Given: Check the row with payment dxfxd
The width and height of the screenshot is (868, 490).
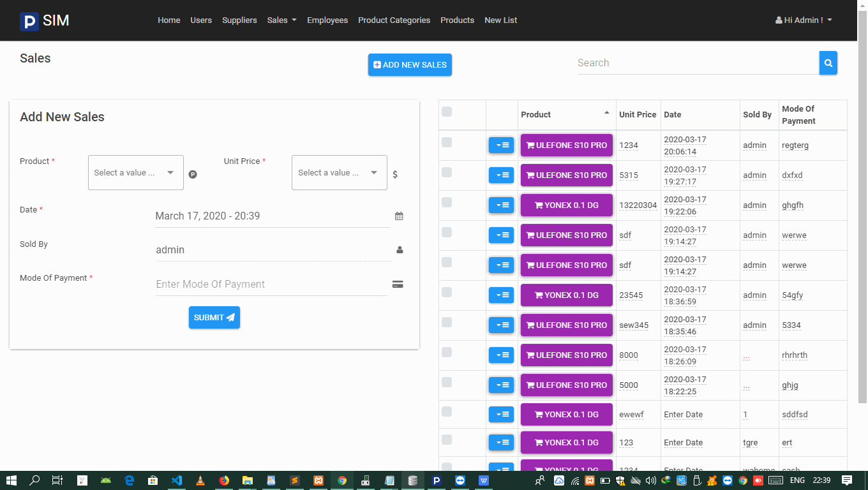Looking at the screenshot, I should tap(447, 172).
